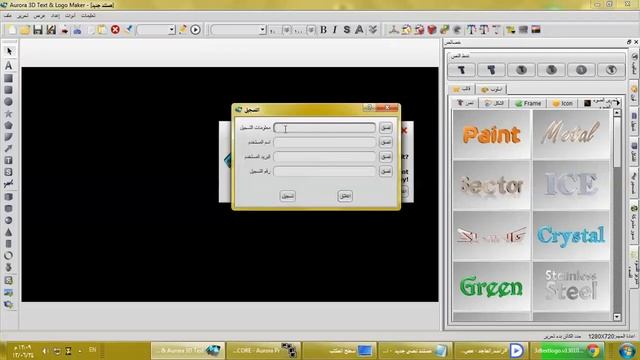Viewport: 640px width, 360px height.
Task: Apply the Sector text style
Action: tap(491, 185)
